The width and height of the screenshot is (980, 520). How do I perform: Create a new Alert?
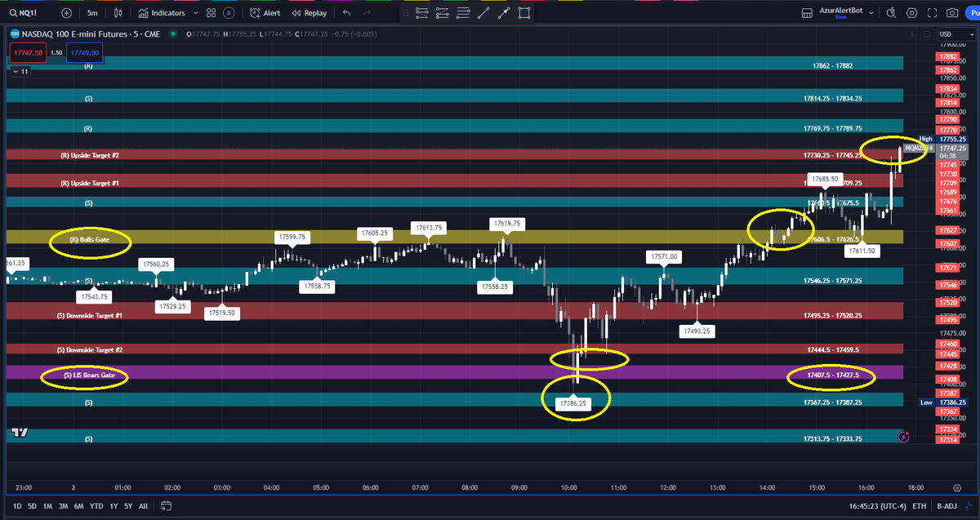click(265, 13)
